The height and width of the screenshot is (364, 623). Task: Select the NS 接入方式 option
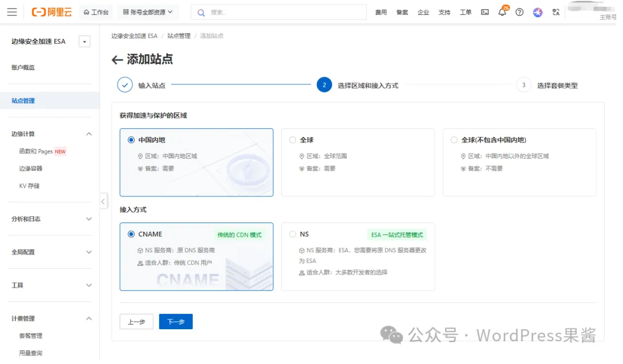pyautogui.click(x=293, y=234)
